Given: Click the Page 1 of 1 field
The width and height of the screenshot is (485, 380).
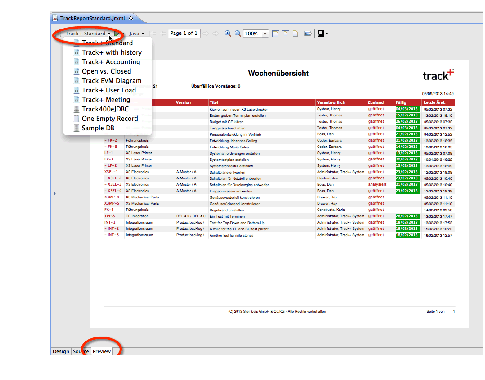Looking at the screenshot, I should pos(184,33).
